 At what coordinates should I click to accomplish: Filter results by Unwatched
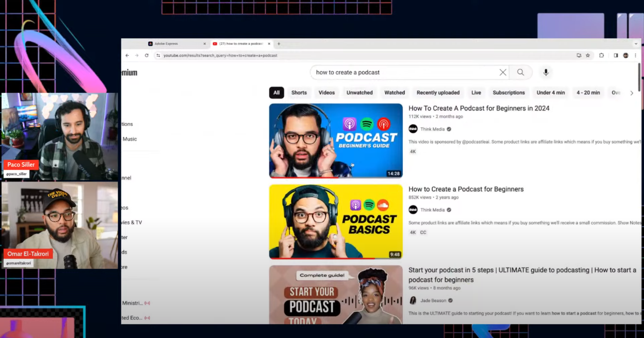pyautogui.click(x=359, y=93)
